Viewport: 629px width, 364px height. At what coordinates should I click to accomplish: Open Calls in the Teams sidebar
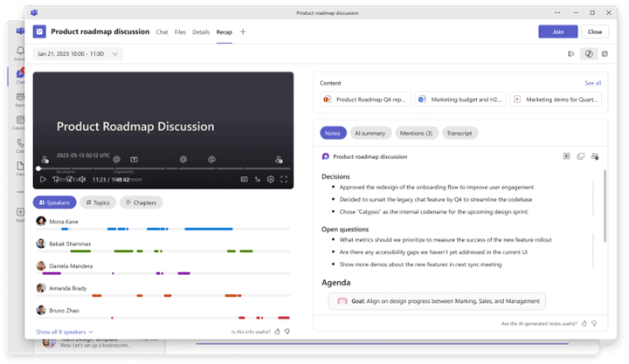coord(19,145)
